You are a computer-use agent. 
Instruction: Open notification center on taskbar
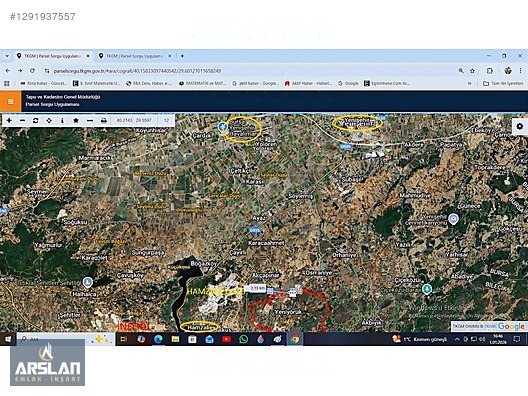click(517, 339)
